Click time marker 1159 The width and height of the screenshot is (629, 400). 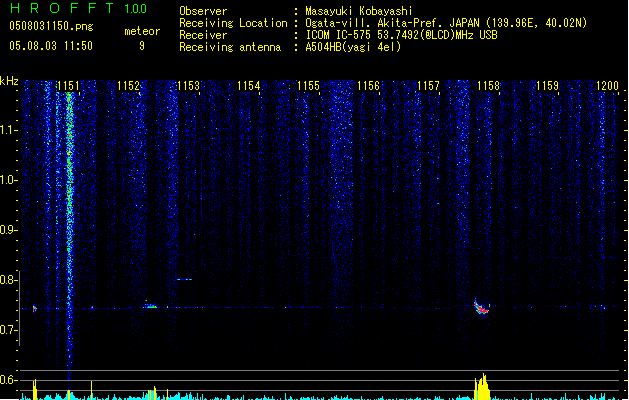click(x=547, y=86)
